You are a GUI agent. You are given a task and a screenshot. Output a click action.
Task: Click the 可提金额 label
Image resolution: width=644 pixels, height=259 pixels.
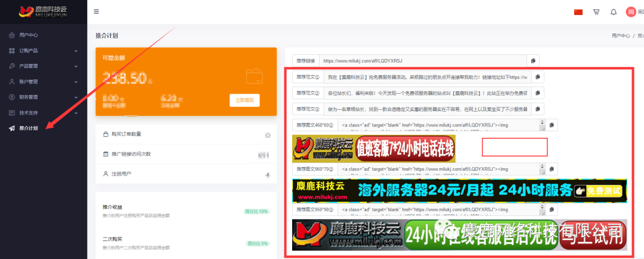(x=114, y=58)
